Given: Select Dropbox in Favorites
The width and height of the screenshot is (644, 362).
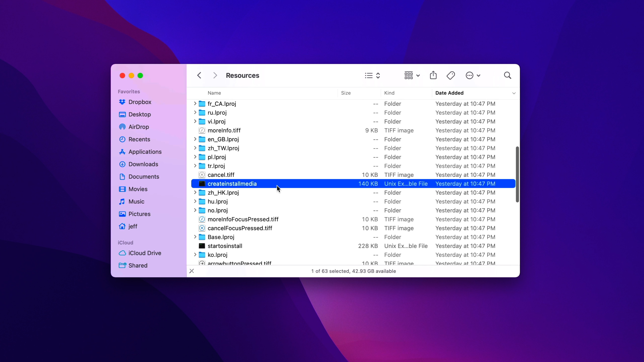Looking at the screenshot, I should coord(140,102).
